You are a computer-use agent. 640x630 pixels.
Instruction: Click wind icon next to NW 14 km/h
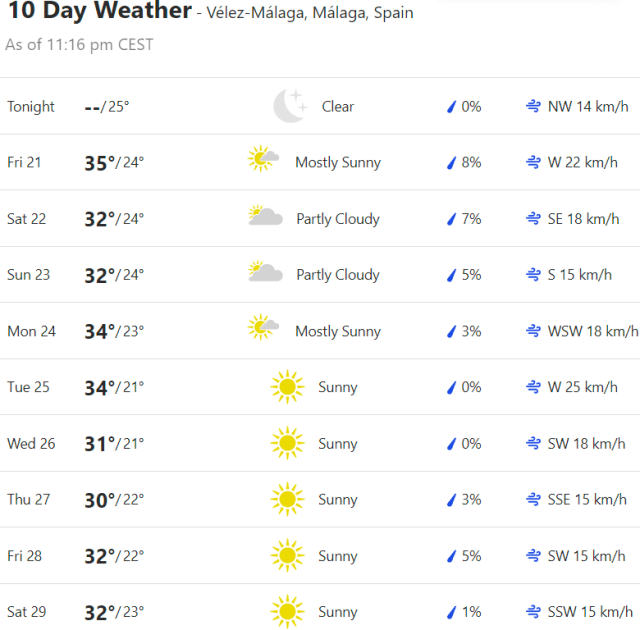[534, 107]
